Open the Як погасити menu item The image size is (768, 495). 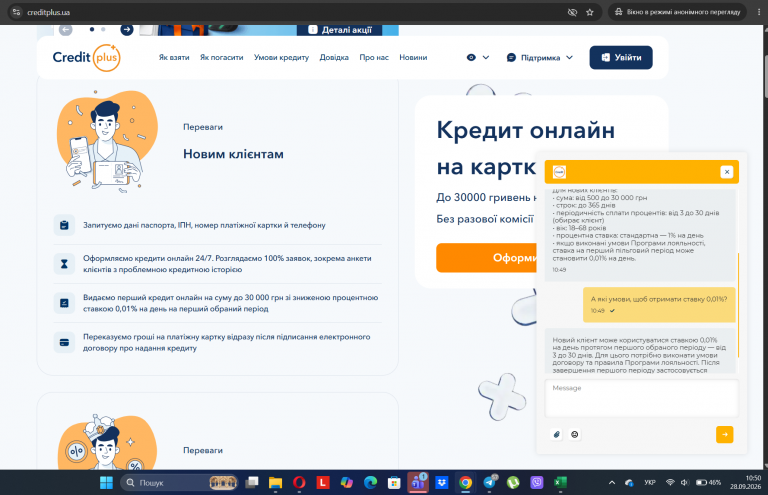pos(221,57)
